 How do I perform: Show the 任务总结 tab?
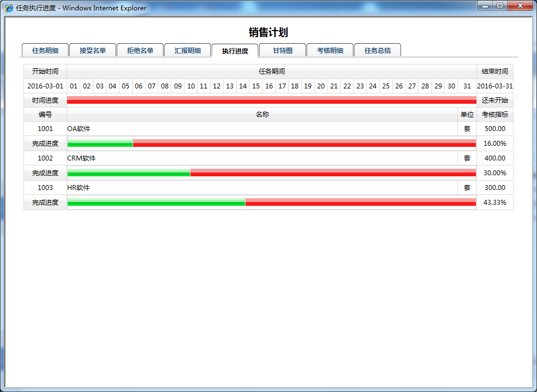378,50
